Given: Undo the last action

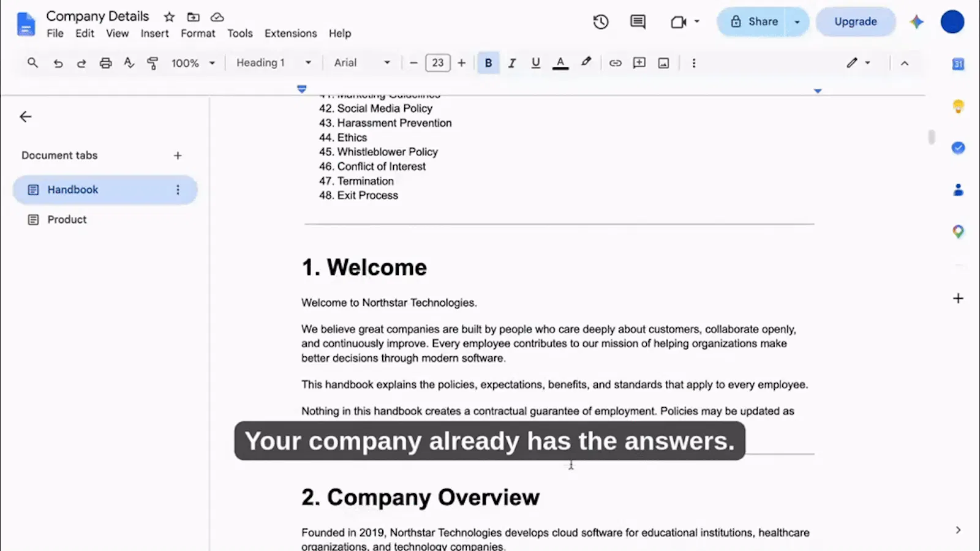Looking at the screenshot, I should 58,63.
